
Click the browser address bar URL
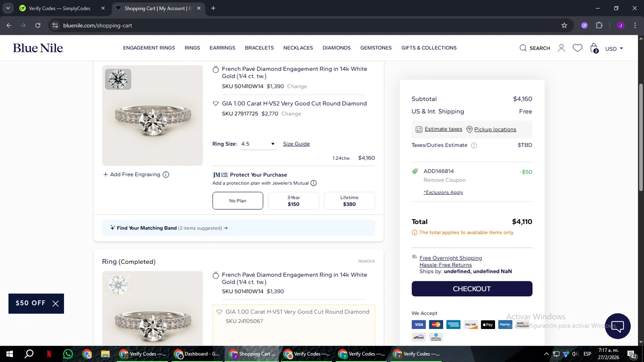97,25
